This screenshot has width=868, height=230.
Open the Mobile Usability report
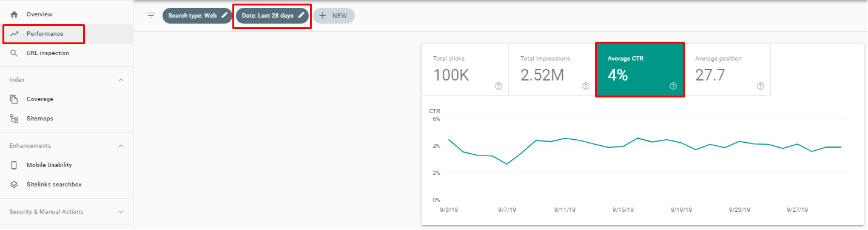pyautogui.click(x=66, y=165)
